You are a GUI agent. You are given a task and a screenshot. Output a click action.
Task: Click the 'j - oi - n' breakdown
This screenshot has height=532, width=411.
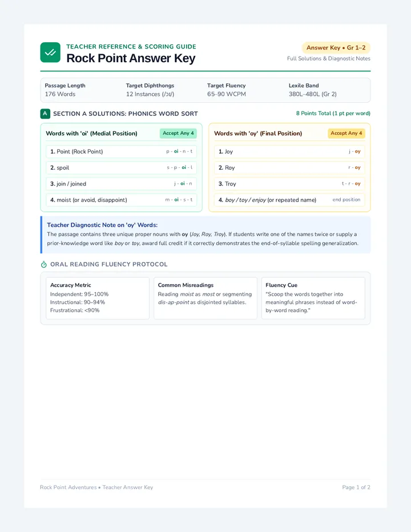click(x=183, y=184)
